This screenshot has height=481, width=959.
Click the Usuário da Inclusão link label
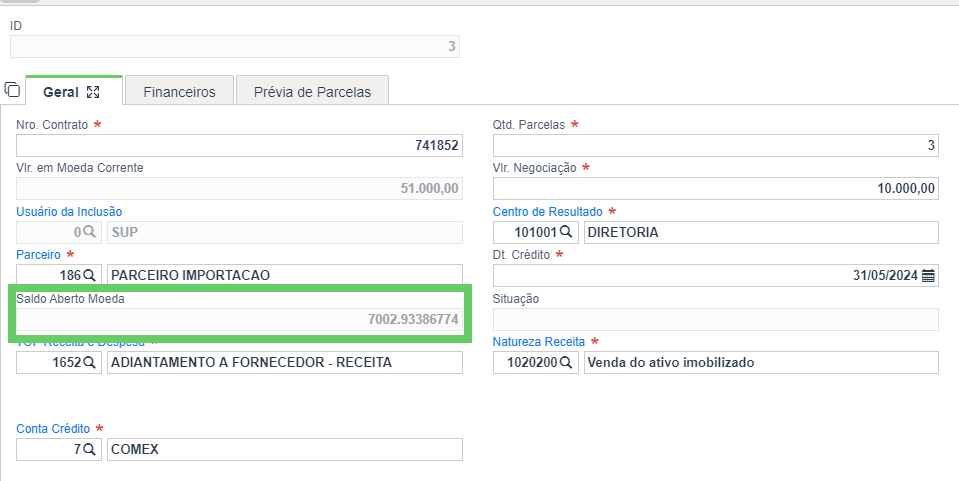pos(69,212)
